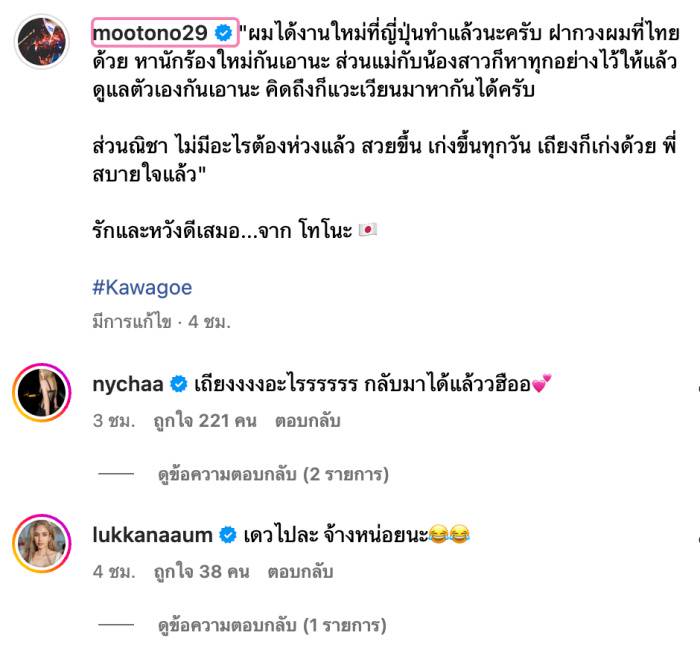View likes on nychaa's comment (221)

205,421
